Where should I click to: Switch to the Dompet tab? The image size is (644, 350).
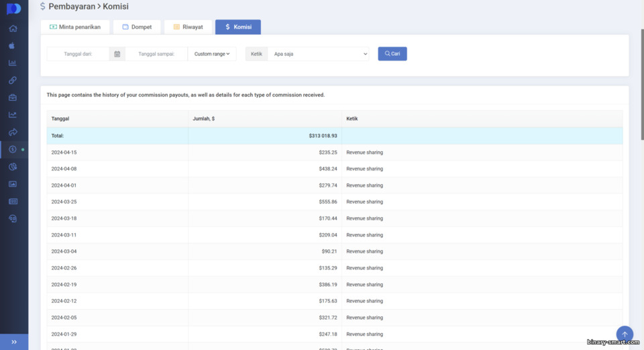point(137,27)
